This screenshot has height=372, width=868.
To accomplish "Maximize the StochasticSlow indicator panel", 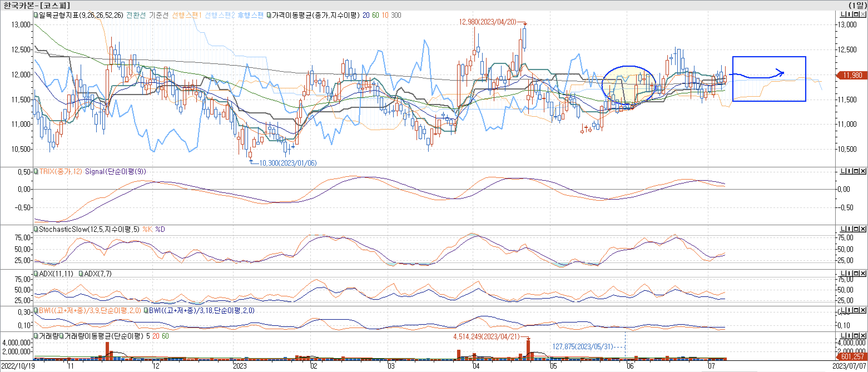I will 856,229.
